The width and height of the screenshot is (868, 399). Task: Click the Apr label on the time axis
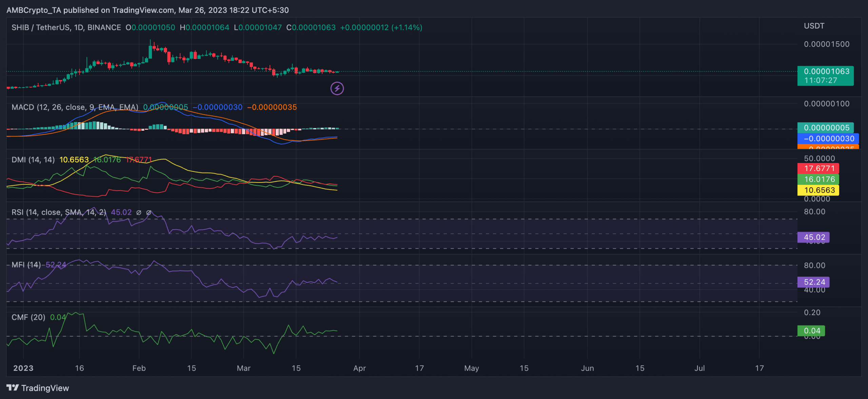coord(360,368)
